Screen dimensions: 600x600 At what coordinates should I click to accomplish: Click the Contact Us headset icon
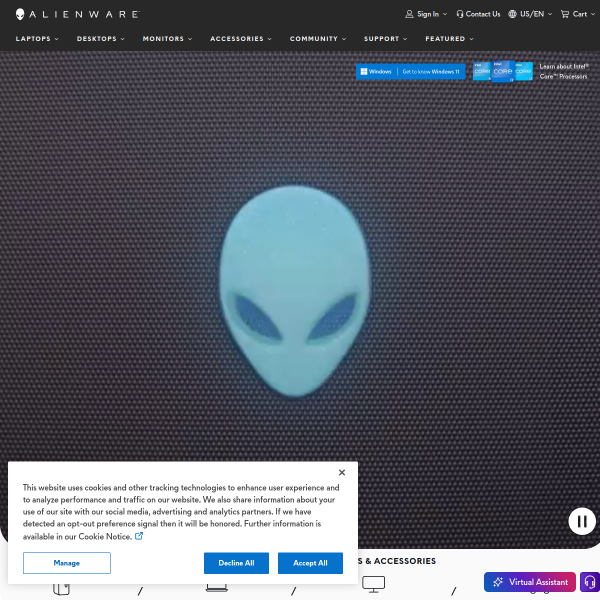click(460, 14)
